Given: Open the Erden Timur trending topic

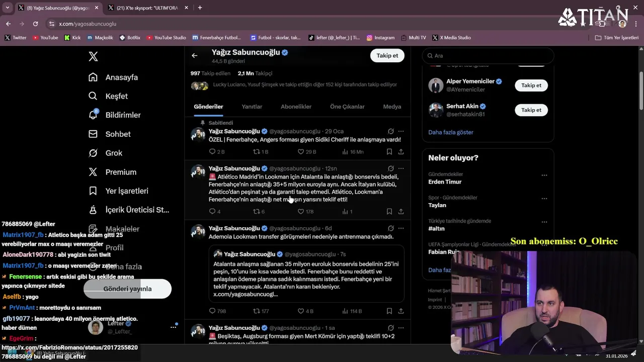Looking at the screenshot, I should coord(445,182).
